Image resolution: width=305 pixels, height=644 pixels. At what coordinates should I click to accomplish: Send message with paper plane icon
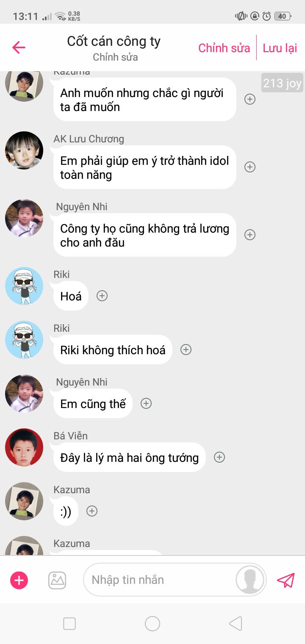click(286, 580)
